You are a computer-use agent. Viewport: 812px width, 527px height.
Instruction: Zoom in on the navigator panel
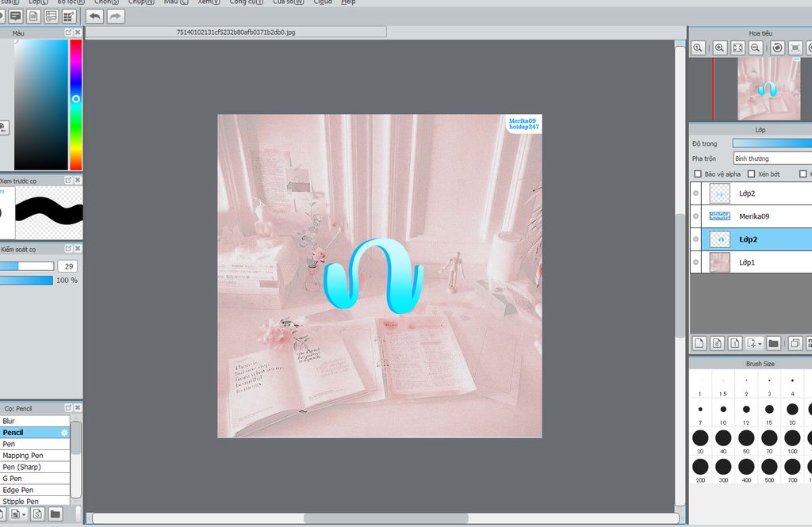pyautogui.click(x=719, y=48)
